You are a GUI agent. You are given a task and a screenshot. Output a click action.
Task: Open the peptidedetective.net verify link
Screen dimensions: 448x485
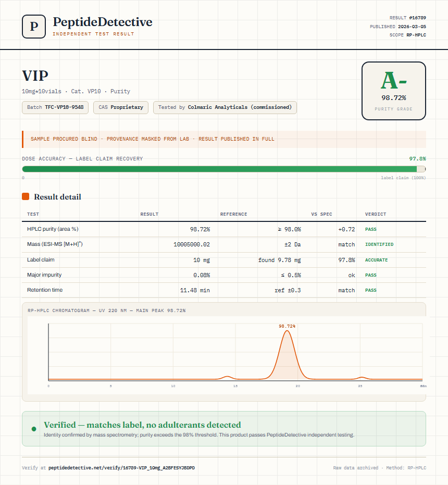121,468
